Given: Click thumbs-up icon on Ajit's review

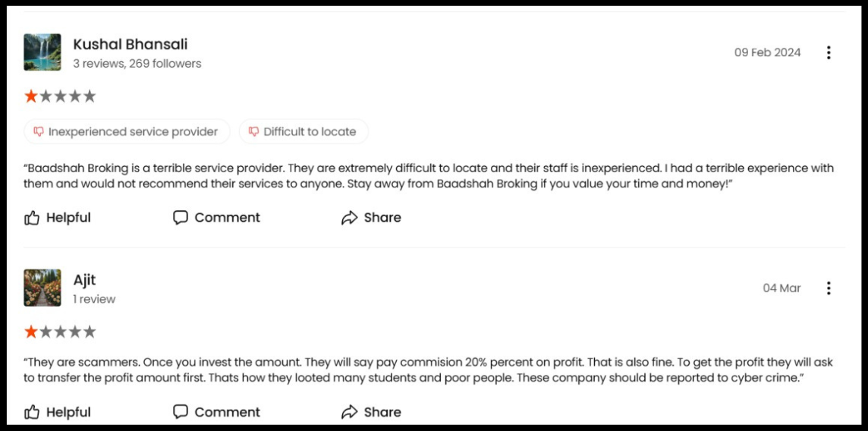Looking at the screenshot, I should [32, 412].
